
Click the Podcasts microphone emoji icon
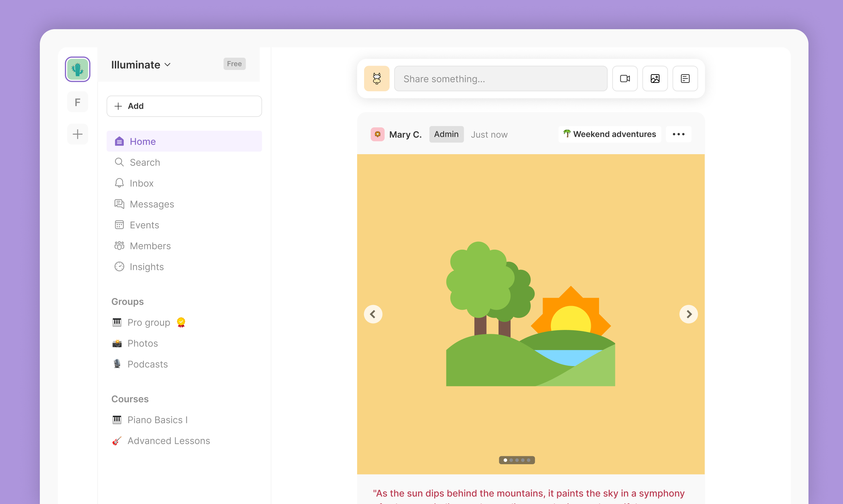click(117, 364)
